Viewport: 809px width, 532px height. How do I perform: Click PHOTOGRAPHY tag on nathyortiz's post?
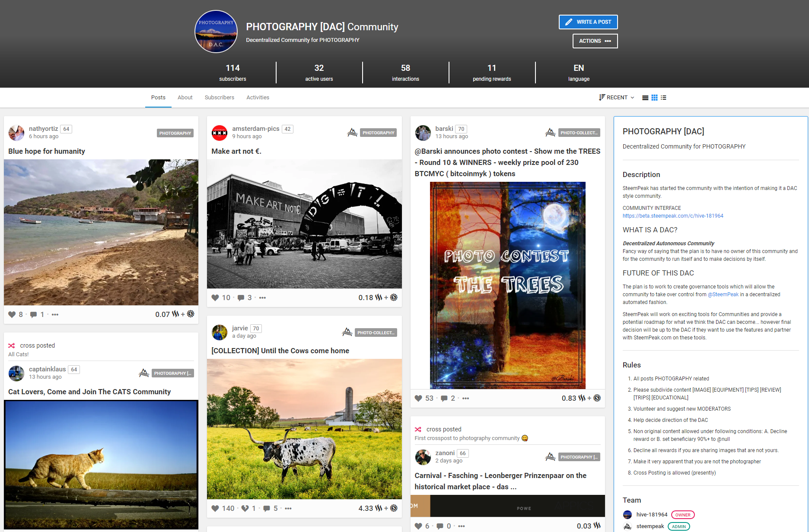click(x=175, y=133)
